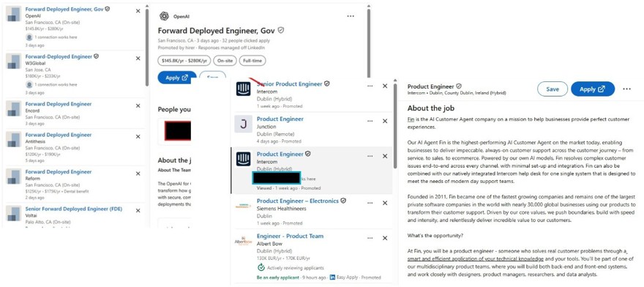Open more options for Senior Product Engineer listing

click(370, 86)
